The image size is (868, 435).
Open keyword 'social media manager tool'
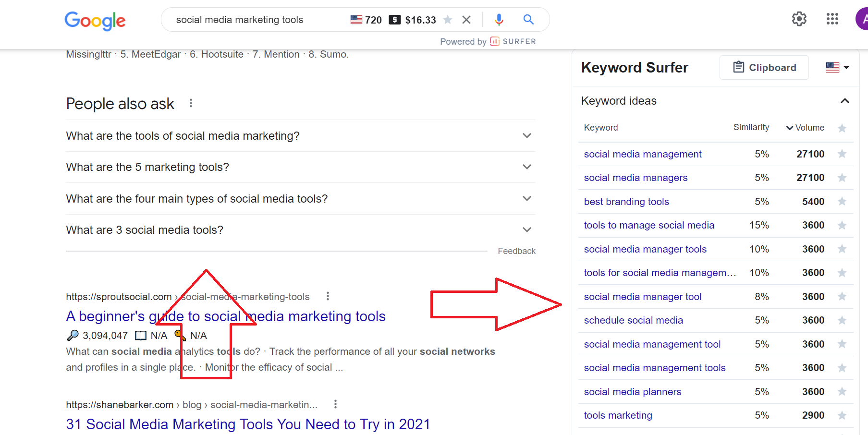point(643,297)
